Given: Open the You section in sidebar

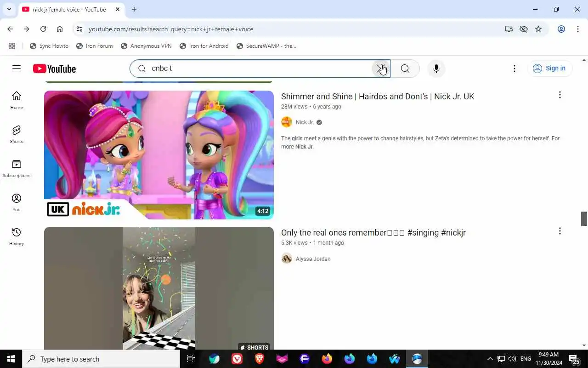Looking at the screenshot, I should 17,202.
